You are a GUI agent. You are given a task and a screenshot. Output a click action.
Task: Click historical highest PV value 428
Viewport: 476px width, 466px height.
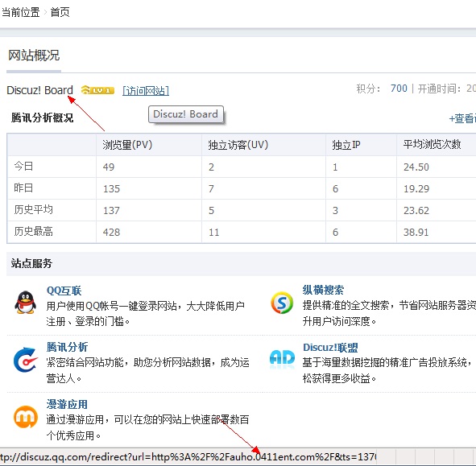[111, 233]
